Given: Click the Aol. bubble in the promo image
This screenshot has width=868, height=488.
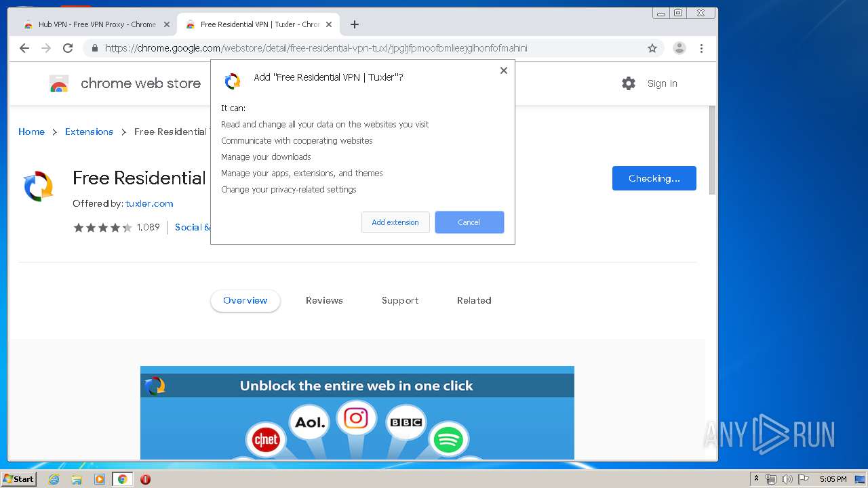Looking at the screenshot, I should [310, 422].
